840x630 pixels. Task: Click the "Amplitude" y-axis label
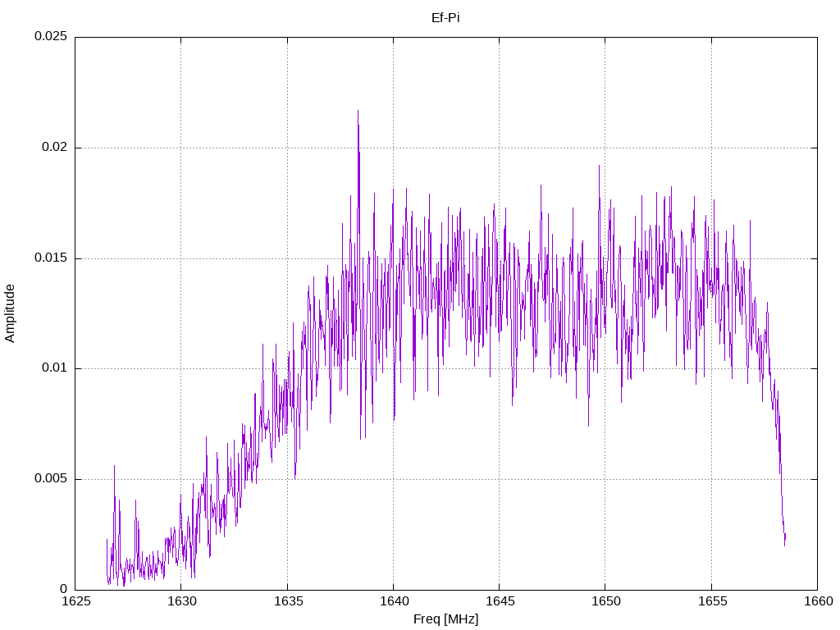coord(10,313)
